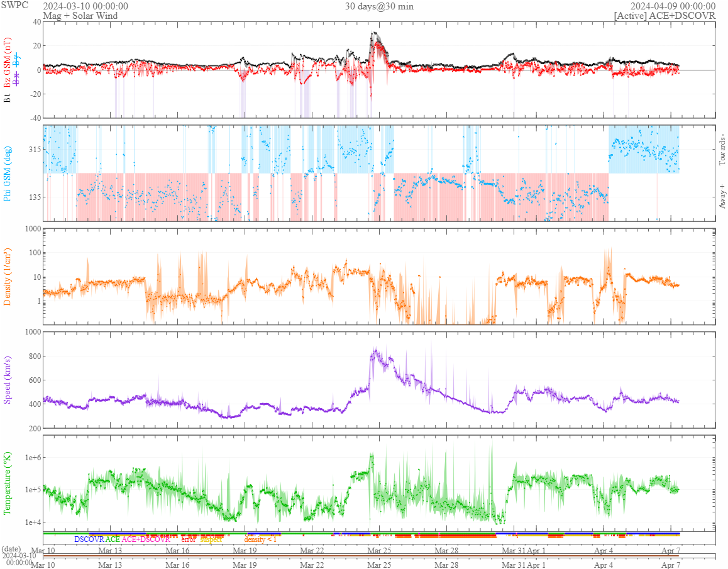This screenshot has height=569, width=728.
Task: Click the orange "density < 1" legend entry
Action: click(260, 539)
